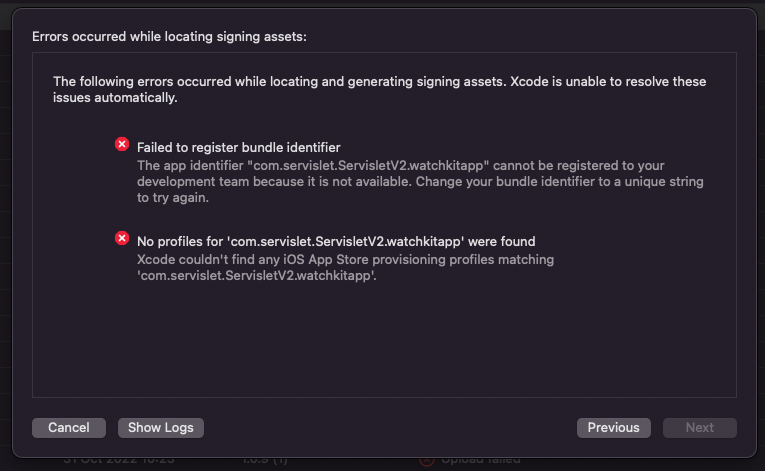Screen dimensions: 765x471
Task: Click the line 'Xcode couldn't find any iOS App Store'
Action: 345,259
